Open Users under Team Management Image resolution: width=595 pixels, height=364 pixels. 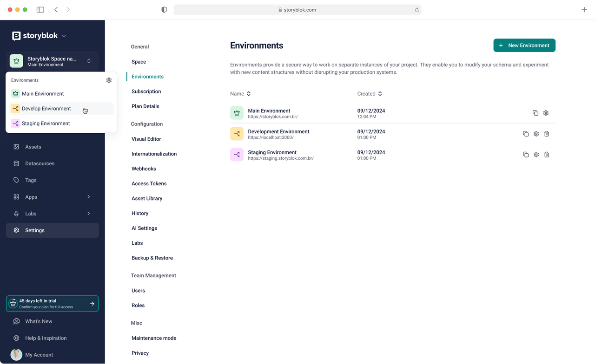138,291
